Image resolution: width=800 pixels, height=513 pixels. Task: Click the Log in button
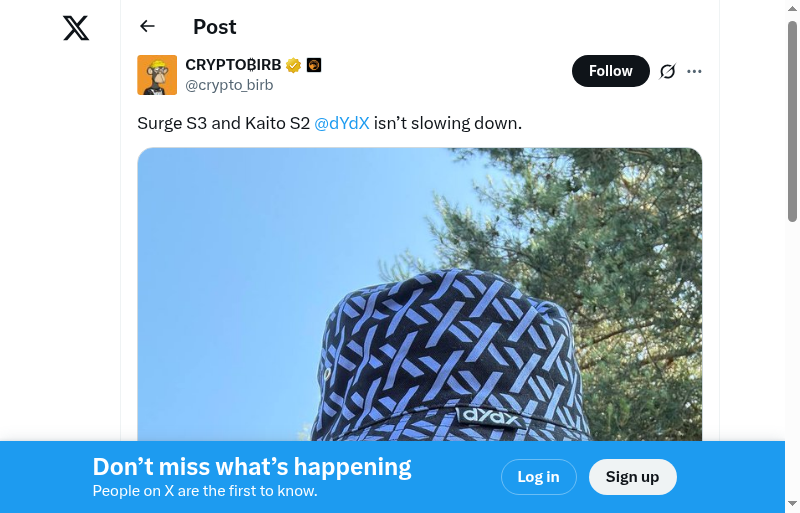click(x=538, y=477)
